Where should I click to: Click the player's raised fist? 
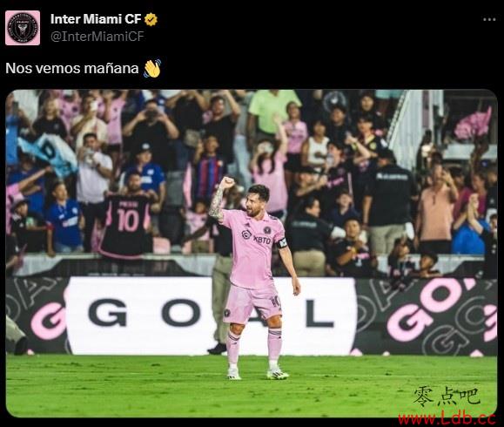(227, 182)
